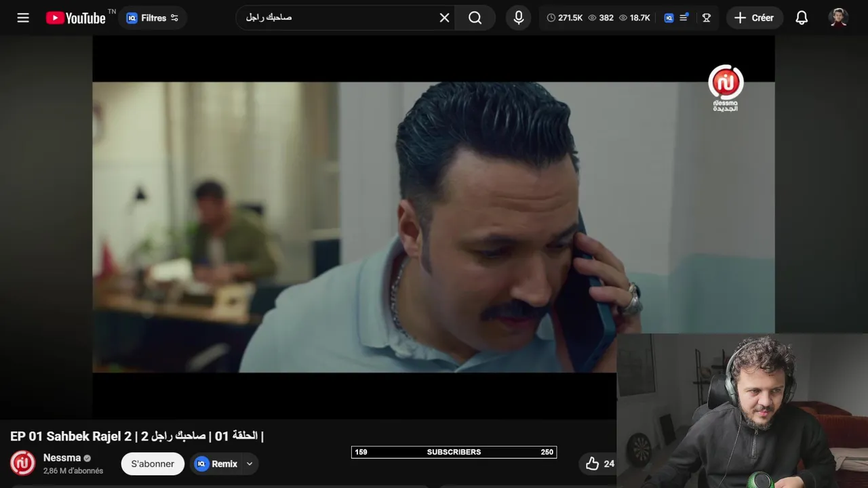Viewport: 868px width, 488px height.
Task: Open the trophy icon in vidIQ bar
Action: [707, 18]
